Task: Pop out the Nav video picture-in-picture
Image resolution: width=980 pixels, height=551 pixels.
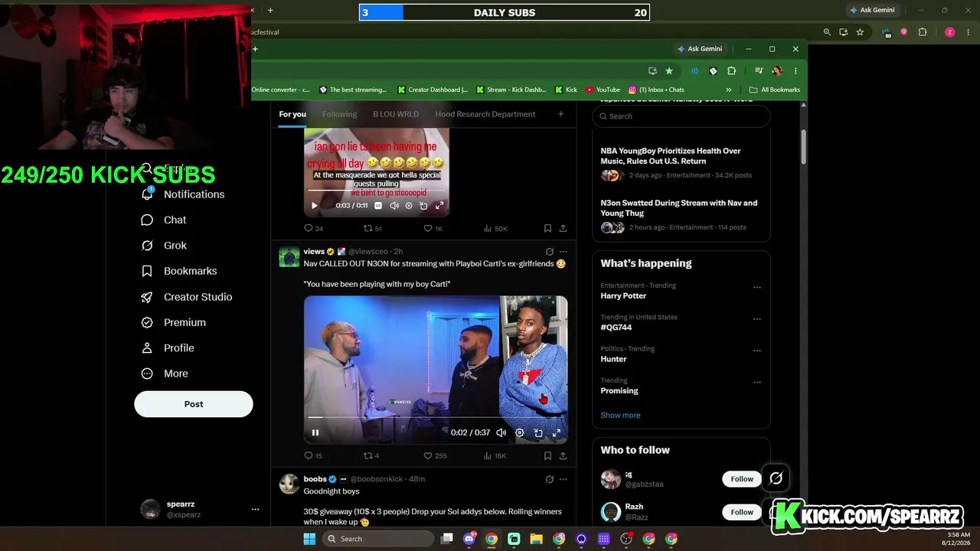Action: 538,432
